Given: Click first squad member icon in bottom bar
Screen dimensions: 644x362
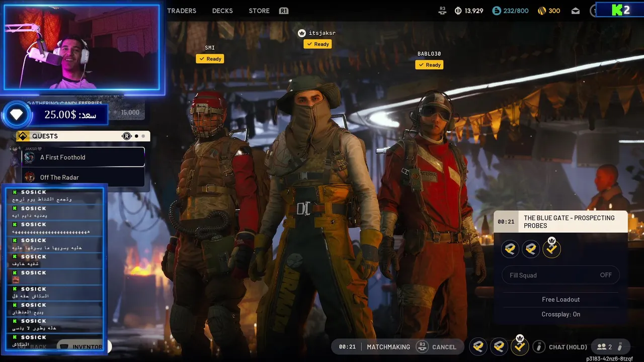Looking at the screenshot, I should point(478,346).
